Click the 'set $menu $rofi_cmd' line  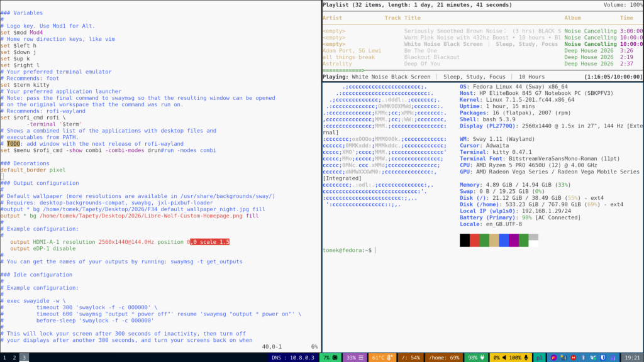[x=108, y=150]
